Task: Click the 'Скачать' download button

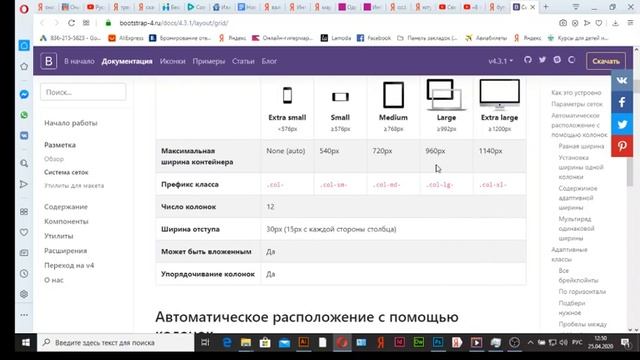Action: 606,61
